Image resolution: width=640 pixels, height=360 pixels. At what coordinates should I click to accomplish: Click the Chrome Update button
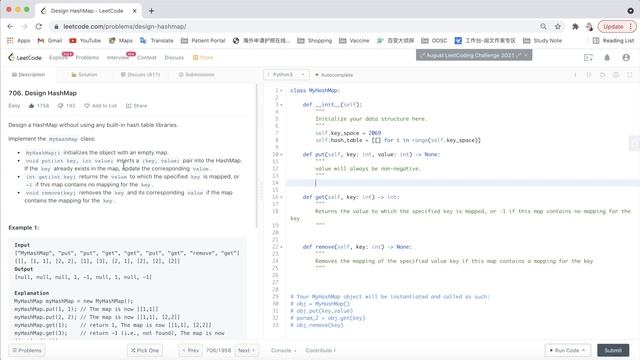tap(617, 27)
